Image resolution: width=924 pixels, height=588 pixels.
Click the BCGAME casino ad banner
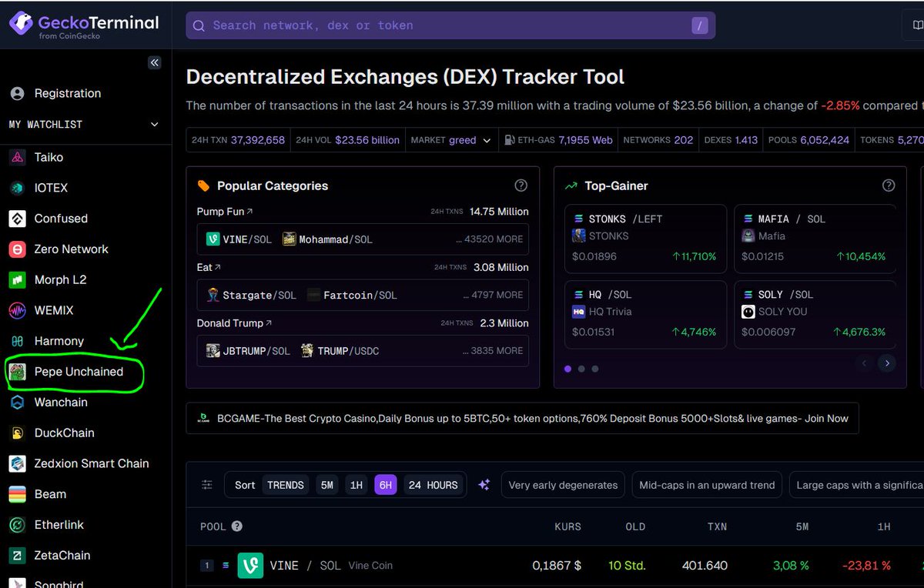[522, 418]
